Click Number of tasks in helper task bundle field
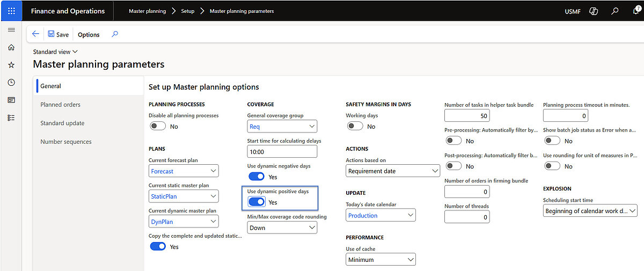Screen dimensions: 644x271 467,115
